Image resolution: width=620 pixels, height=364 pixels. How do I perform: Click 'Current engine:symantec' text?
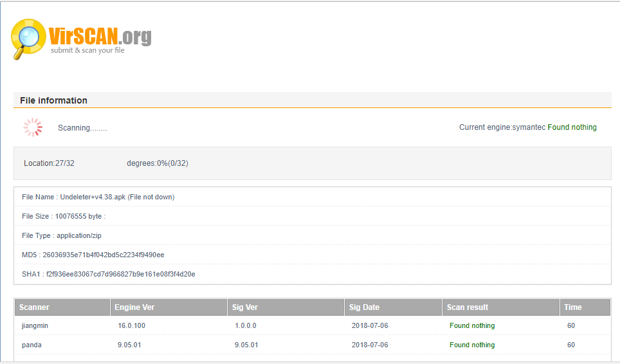[502, 127]
